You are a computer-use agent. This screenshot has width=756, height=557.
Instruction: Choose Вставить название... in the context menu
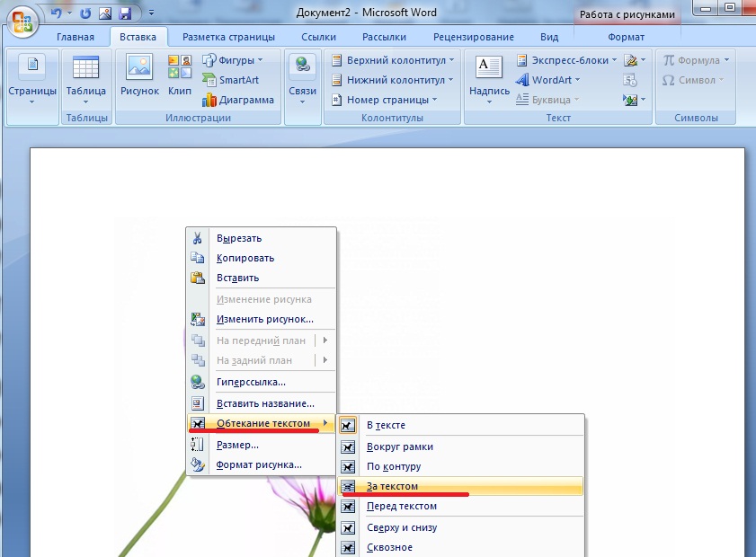pyautogui.click(x=261, y=403)
